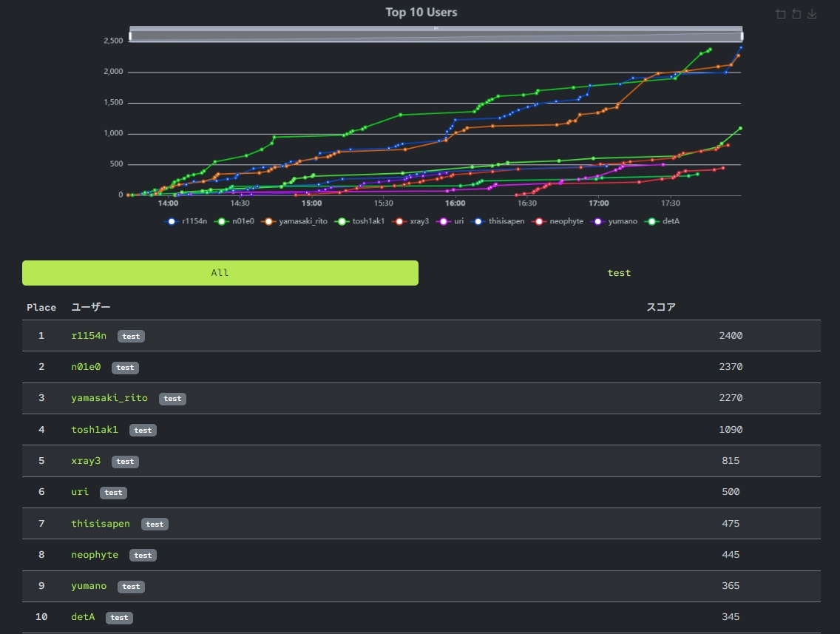Switch to the test scoreboard tab
Viewport: 840px width, 634px height.
tap(620, 273)
